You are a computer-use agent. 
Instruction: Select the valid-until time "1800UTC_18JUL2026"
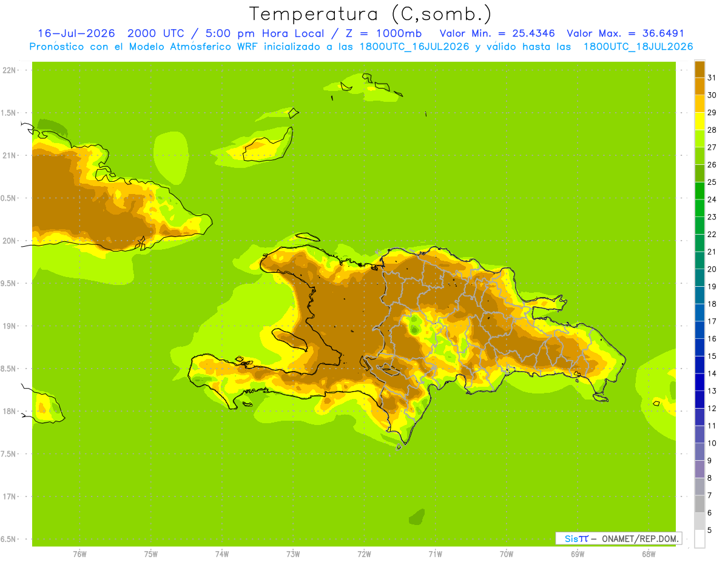(638, 47)
